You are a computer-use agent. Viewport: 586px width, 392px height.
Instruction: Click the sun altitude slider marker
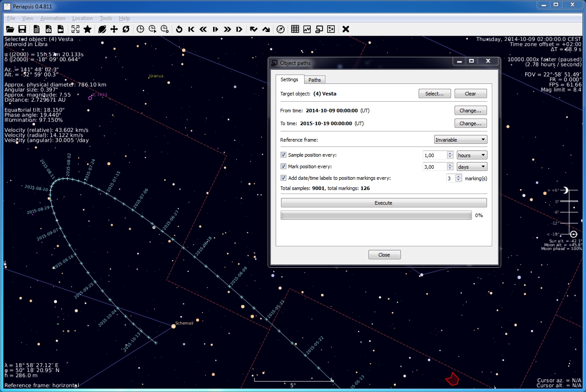pyautogui.click(x=573, y=234)
